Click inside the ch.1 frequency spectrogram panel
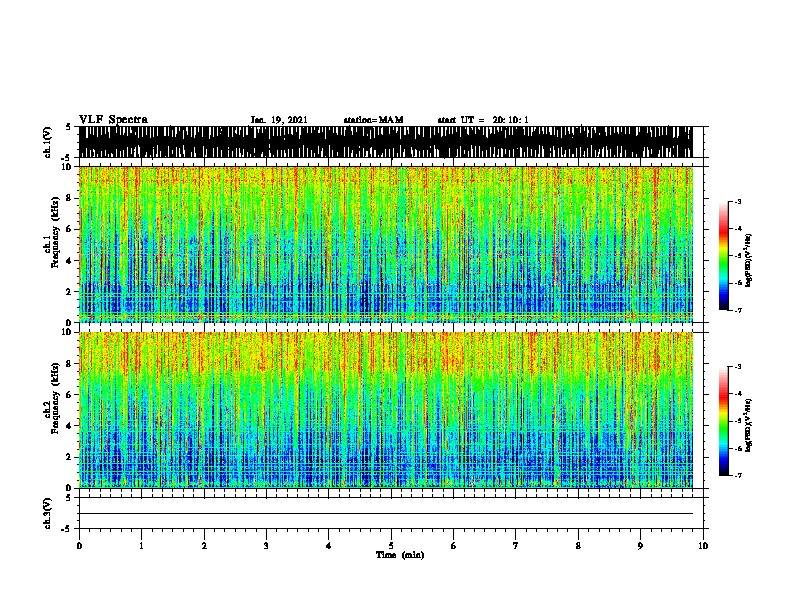 pos(386,244)
